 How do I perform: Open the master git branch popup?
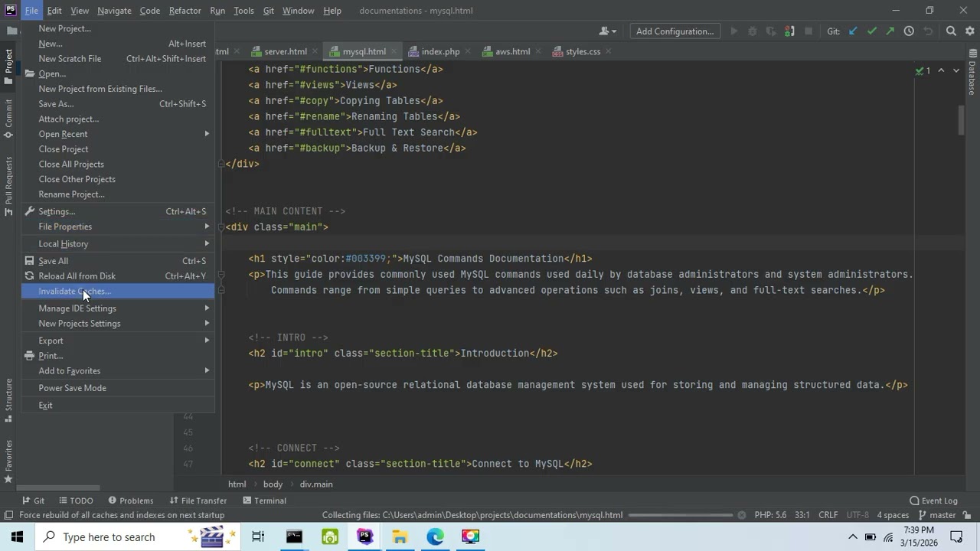pyautogui.click(x=937, y=515)
